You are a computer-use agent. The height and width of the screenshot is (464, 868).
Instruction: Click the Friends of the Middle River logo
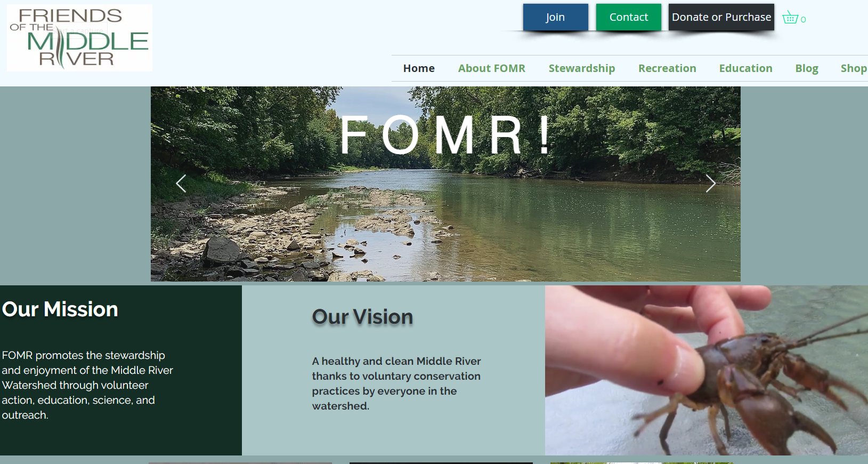tap(79, 38)
